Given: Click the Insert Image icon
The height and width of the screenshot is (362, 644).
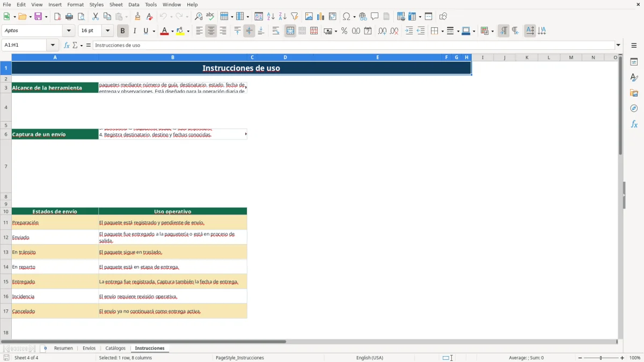Looking at the screenshot, I should tap(309, 17).
